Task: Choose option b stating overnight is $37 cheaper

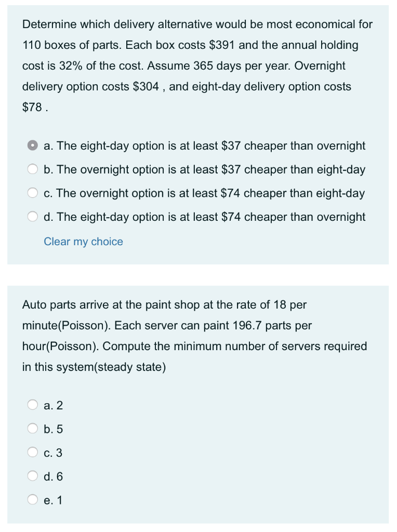Action: [x=33, y=169]
